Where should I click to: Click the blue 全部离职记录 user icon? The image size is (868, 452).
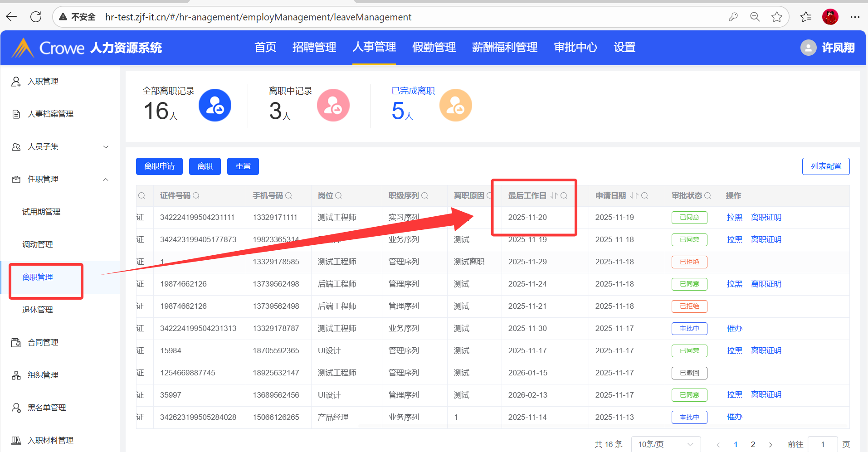(215, 105)
